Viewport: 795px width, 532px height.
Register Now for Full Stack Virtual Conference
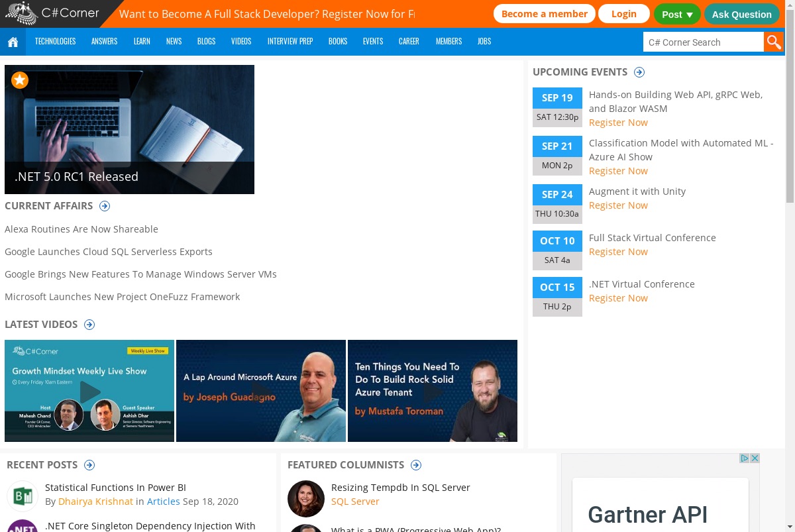[618, 252]
